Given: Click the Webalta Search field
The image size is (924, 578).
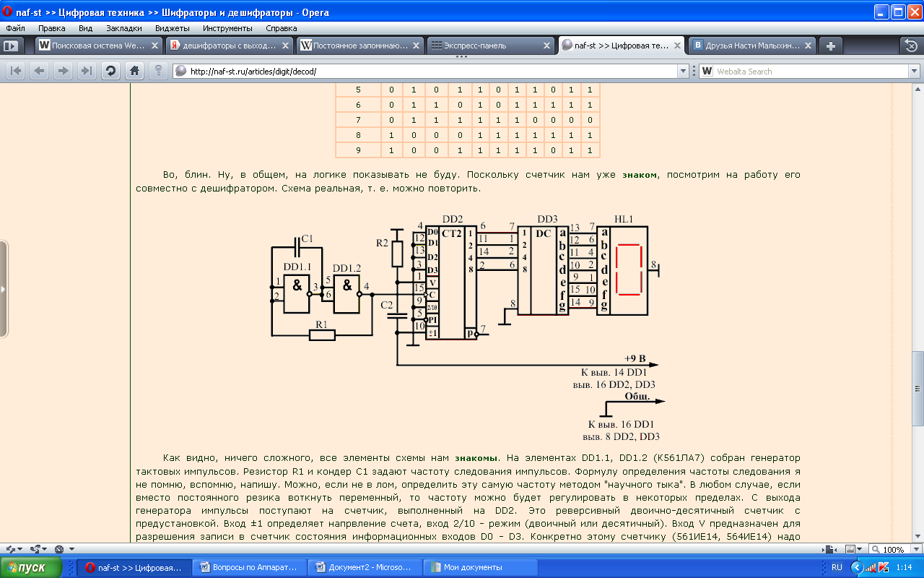Looking at the screenshot, I should pyautogui.click(x=810, y=71).
